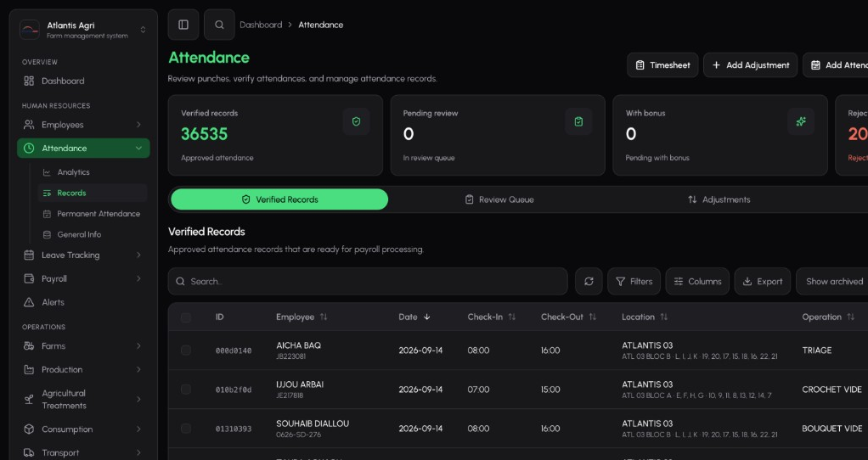The height and width of the screenshot is (460, 868).
Task: Click the Atlantis Agri logo
Action: click(30, 30)
